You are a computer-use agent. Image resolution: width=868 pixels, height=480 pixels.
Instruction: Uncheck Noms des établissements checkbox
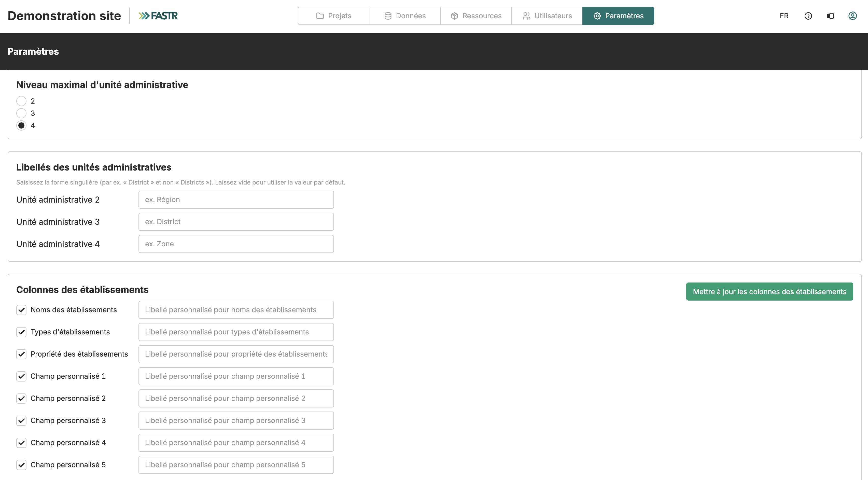coord(21,310)
